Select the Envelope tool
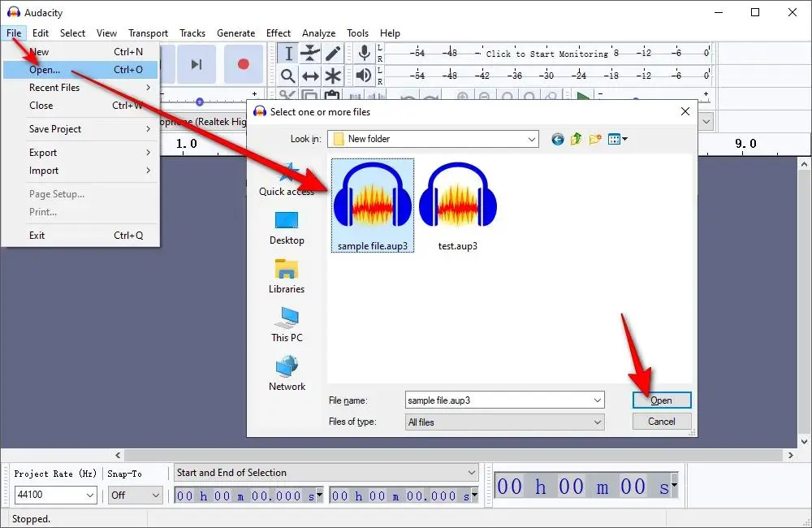 click(x=310, y=54)
